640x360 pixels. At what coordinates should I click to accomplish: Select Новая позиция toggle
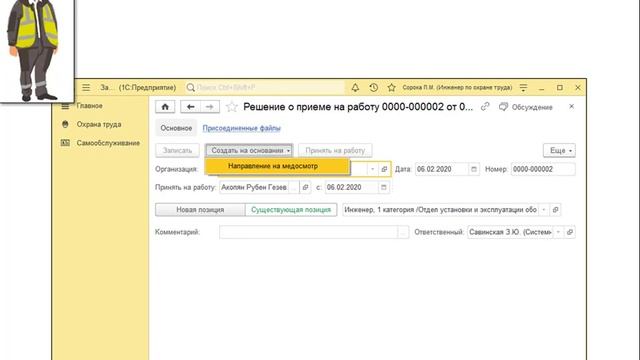pos(200,210)
